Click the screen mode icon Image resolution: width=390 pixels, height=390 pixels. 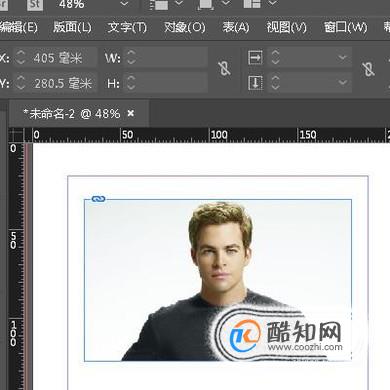[205, 4]
